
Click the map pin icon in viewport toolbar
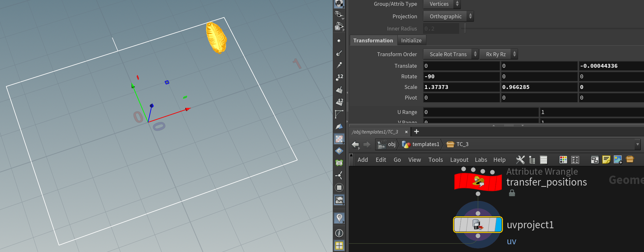pos(339,218)
